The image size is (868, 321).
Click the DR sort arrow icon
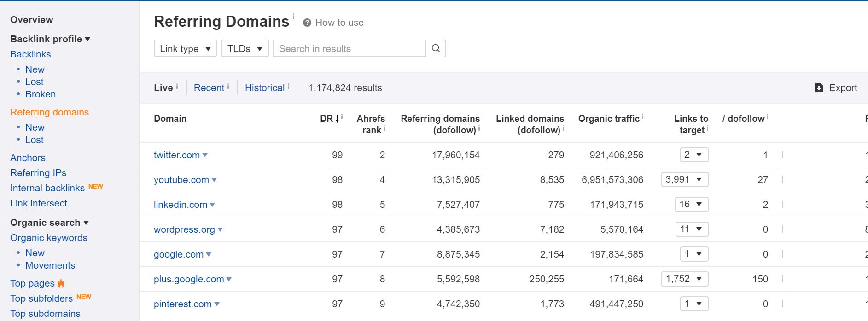coord(337,119)
